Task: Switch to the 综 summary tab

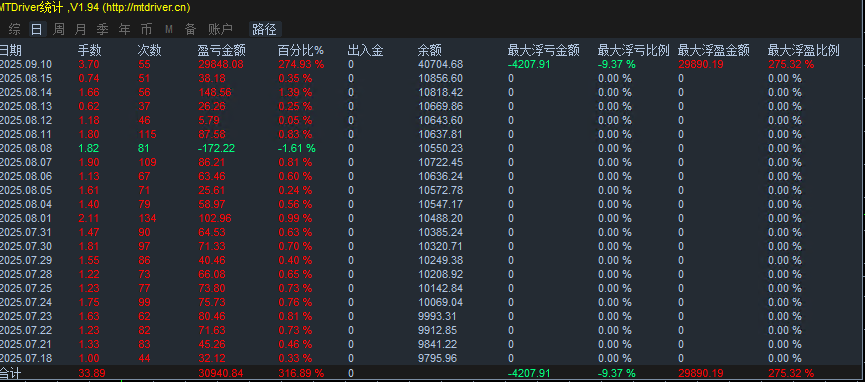Action: click(14, 29)
